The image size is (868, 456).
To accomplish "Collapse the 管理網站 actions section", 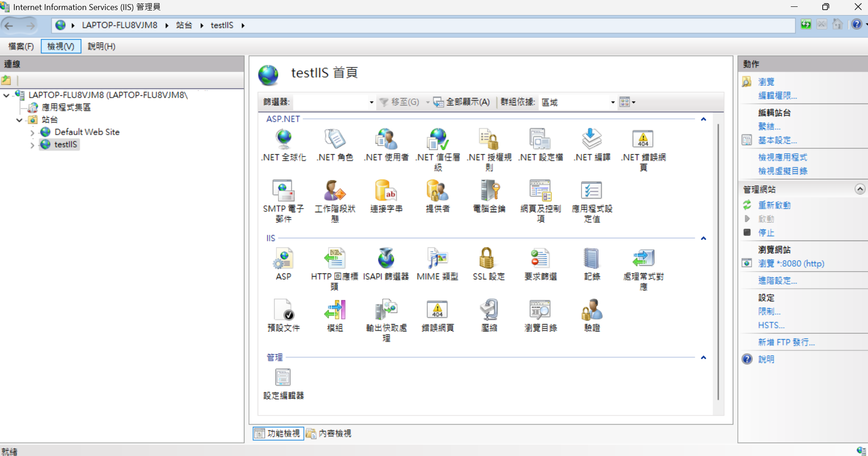I will point(860,189).
